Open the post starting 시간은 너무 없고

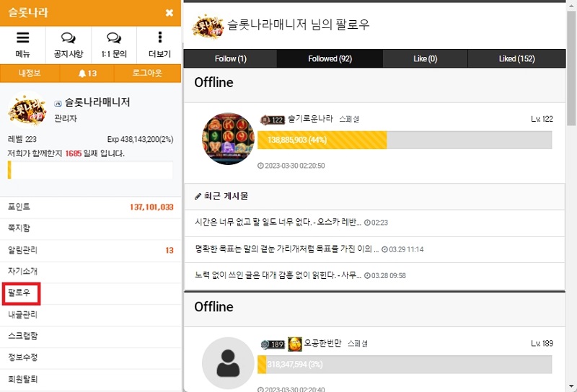[x=278, y=222]
